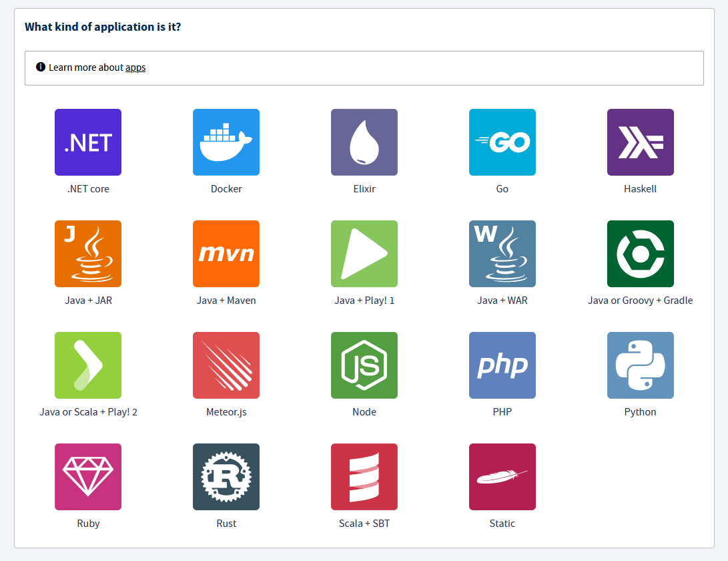Pick the Java + Maven mvn icon
Viewport: 728px width, 561px height.
226,254
